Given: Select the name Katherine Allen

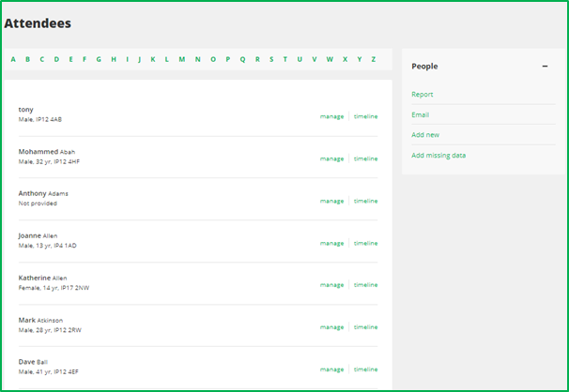Looking at the screenshot, I should [x=42, y=278].
